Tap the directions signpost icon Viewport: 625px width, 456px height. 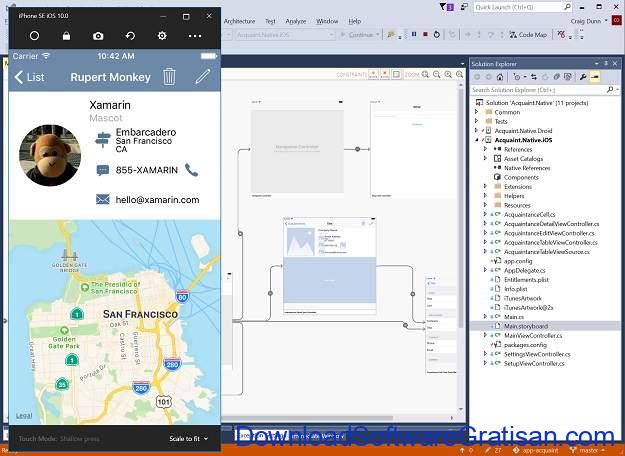point(102,140)
